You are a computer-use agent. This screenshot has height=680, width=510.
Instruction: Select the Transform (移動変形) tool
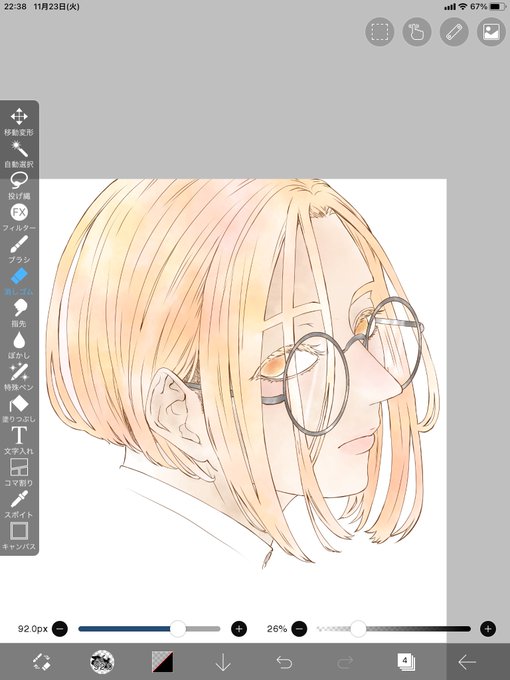pyautogui.click(x=19, y=122)
